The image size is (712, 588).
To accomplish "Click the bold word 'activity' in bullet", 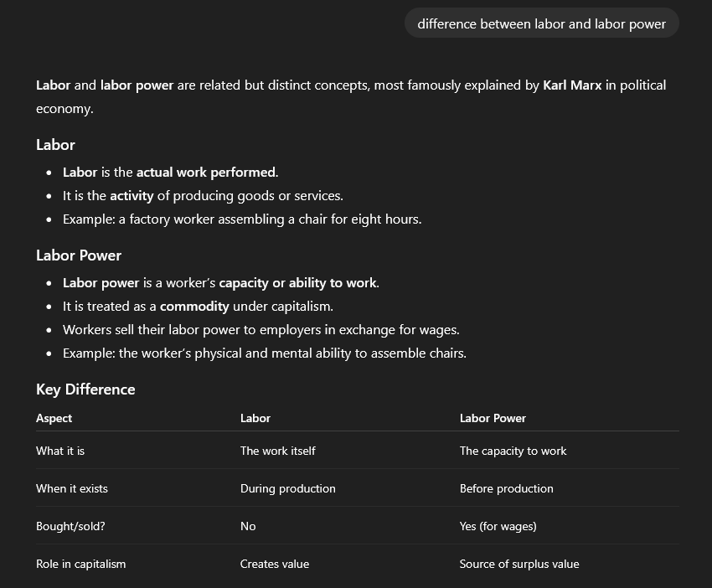I will coord(132,195).
